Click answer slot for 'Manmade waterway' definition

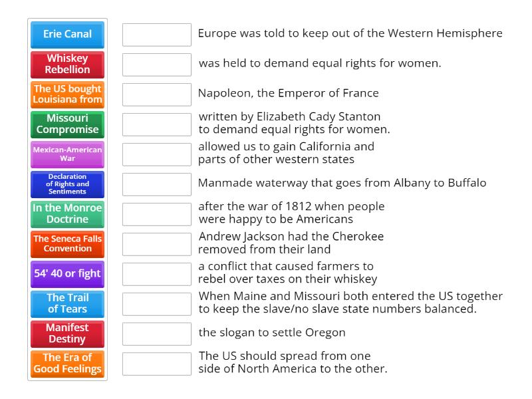click(157, 184)
